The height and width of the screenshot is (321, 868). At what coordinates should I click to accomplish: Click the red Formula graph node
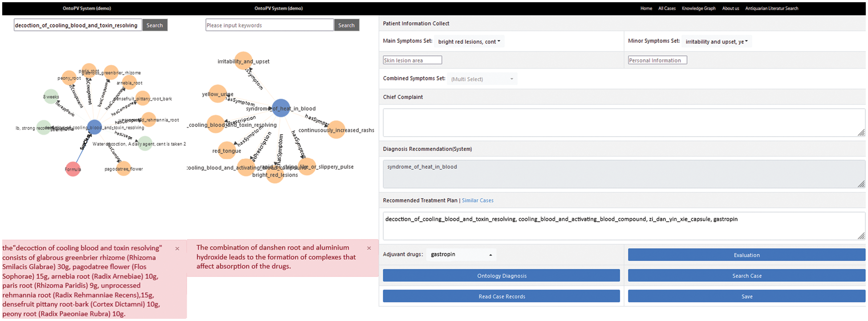click(73, 169)
